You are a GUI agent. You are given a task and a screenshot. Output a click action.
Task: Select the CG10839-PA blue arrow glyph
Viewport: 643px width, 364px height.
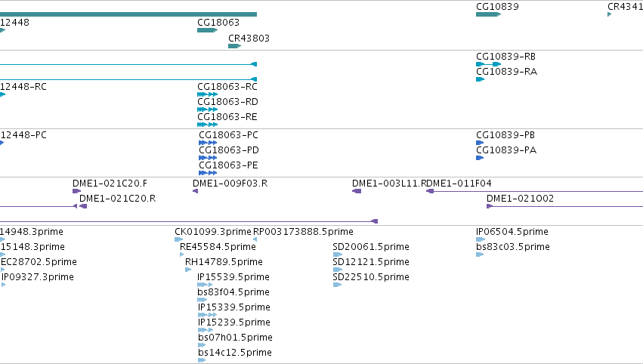(480, 158)
